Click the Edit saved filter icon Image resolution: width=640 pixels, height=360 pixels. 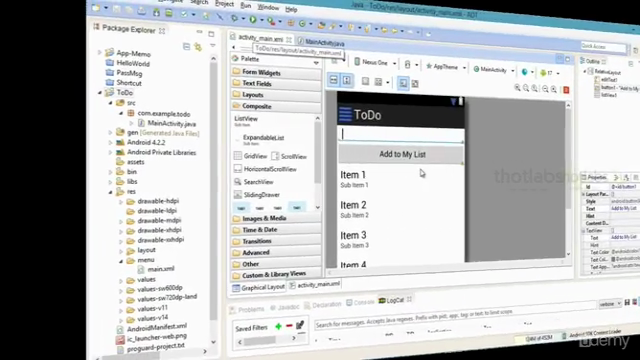(x=300, y=325)
